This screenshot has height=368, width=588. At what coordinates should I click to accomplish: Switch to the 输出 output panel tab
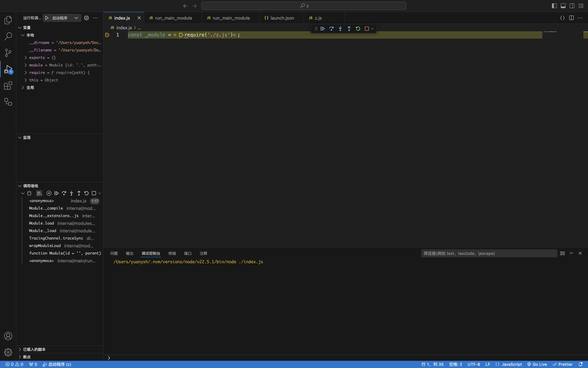(x=129, y=253)
